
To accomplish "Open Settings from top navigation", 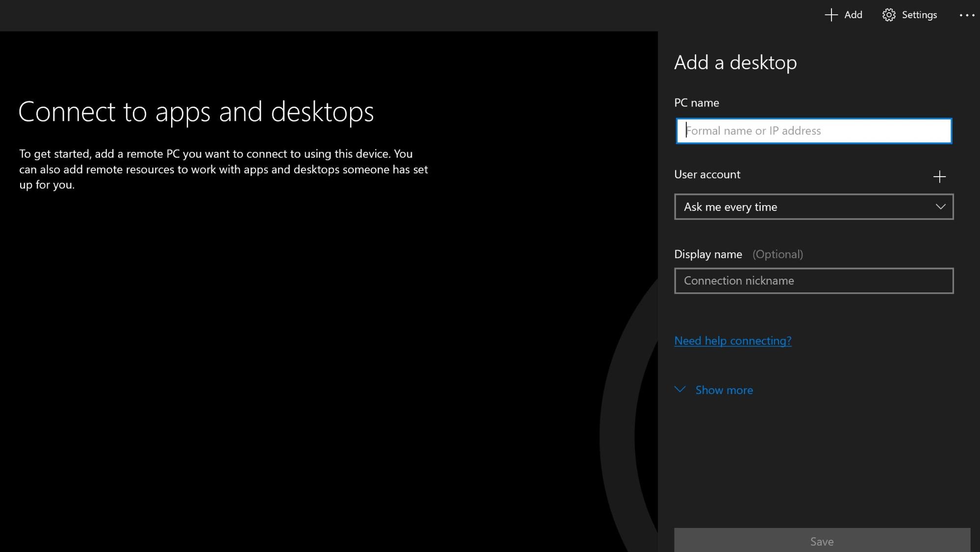I will pyautogui.click(x=909, y=15).
